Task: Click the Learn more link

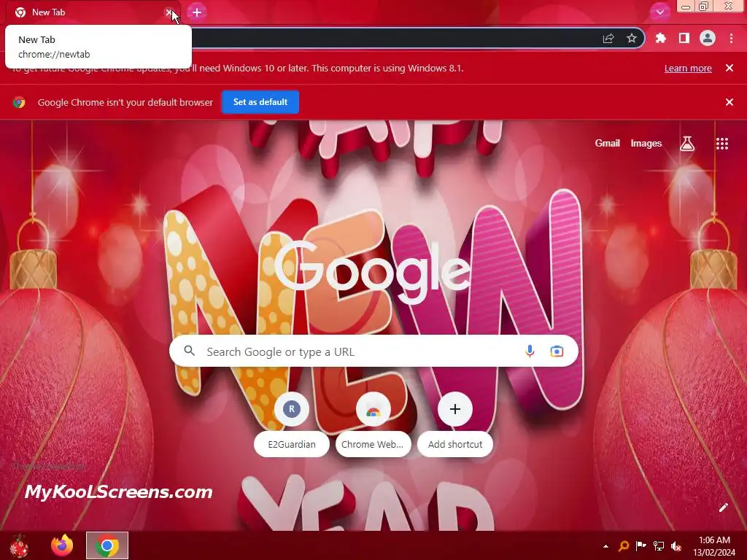Action: [688, 68]
